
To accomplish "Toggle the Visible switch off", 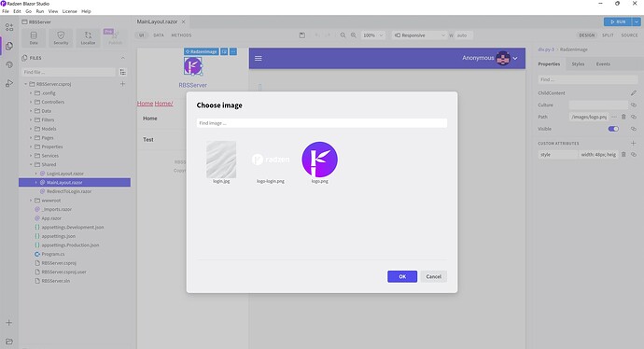I will (x=613, y=129).
